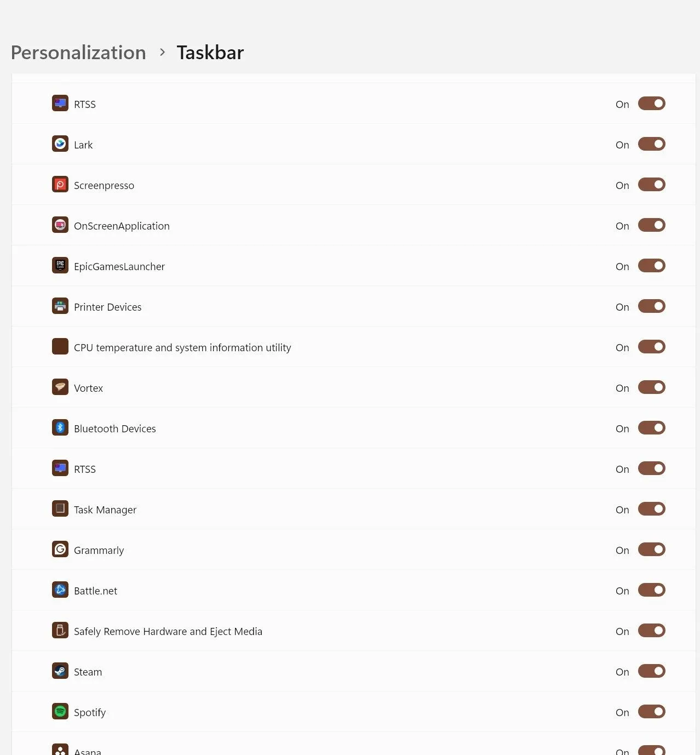The width and height of the screenshot is (700, 755).
Task: Turn off the Lark toggle
Action: (651, 144)
